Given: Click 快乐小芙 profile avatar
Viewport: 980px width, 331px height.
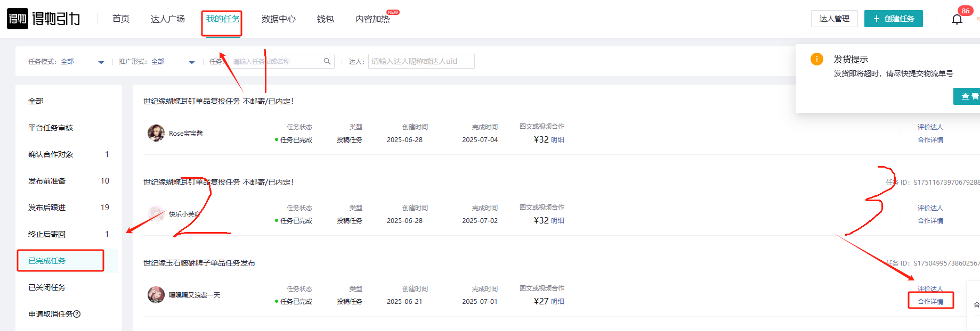Looking at the screenshot, I should 156,214.
